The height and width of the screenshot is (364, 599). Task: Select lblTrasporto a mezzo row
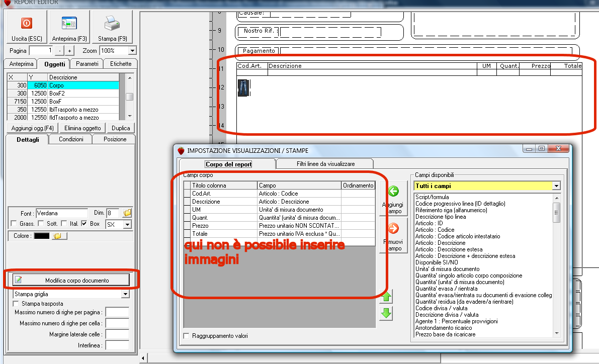tap(63, 110)
